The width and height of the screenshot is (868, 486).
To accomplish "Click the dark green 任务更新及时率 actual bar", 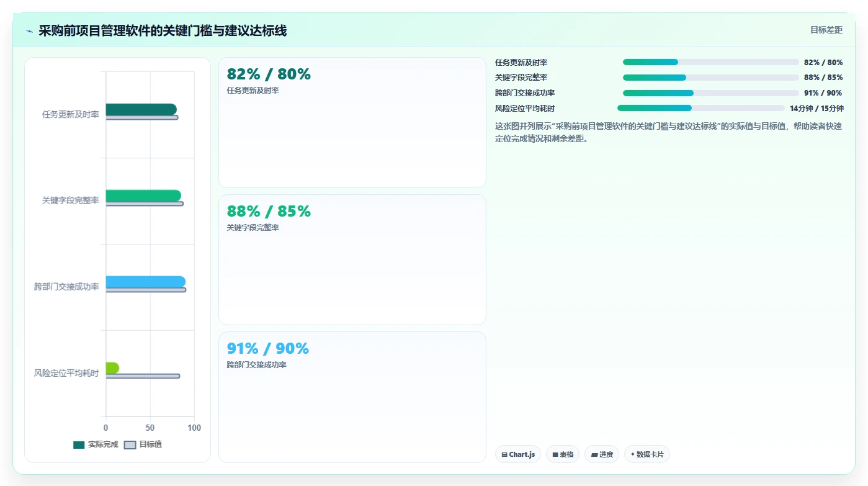I will (x=141, y=109).
